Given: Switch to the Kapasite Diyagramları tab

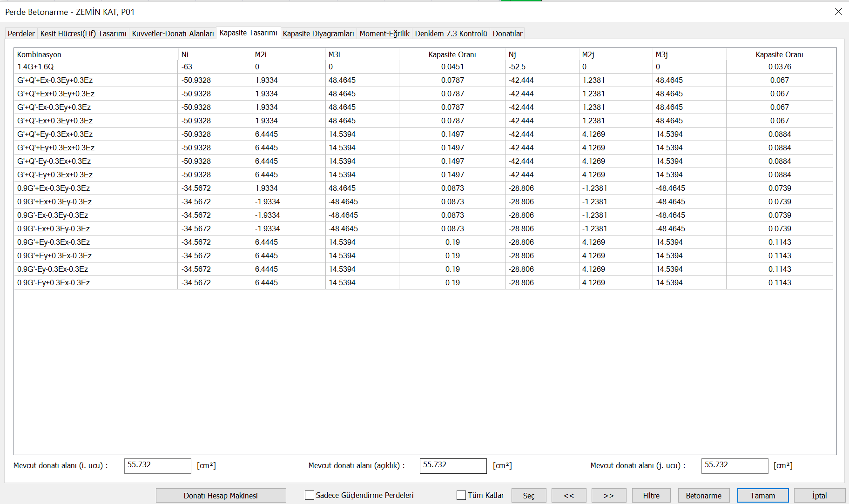Looking at the screenshot, I should click(318, 34).
